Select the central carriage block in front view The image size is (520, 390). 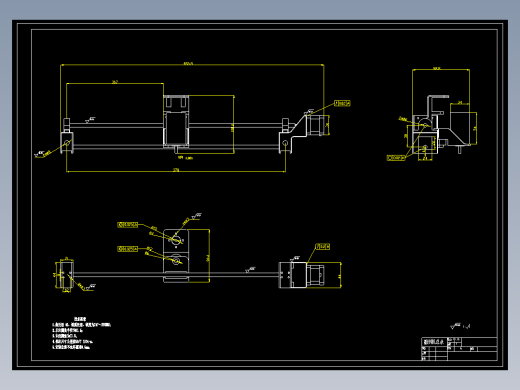pos(176,121)
